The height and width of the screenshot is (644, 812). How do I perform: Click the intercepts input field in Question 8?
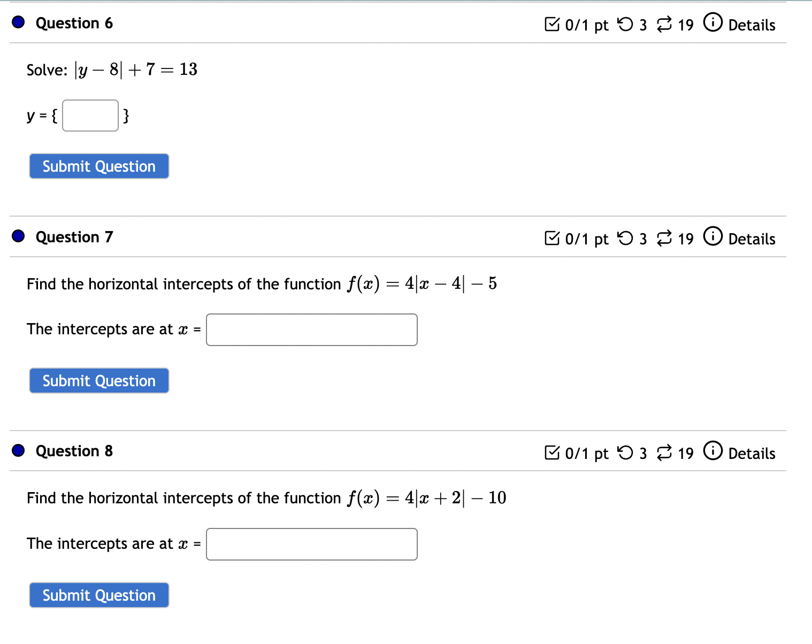311,544
